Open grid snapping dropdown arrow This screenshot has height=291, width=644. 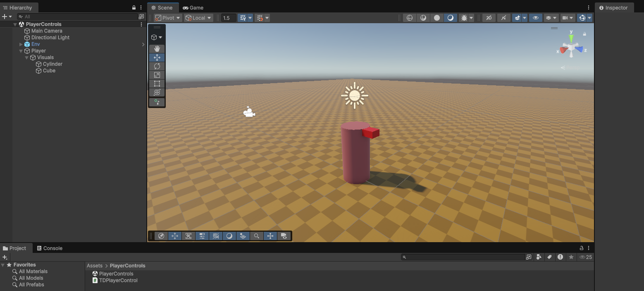(x=267, y=18)
